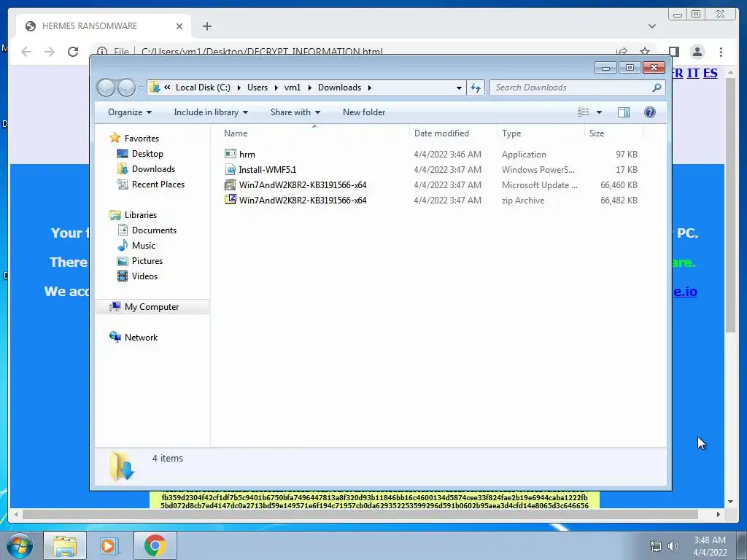
Task: Click Local Disk (C:) breadcrumb
Action: coord(203,87)
